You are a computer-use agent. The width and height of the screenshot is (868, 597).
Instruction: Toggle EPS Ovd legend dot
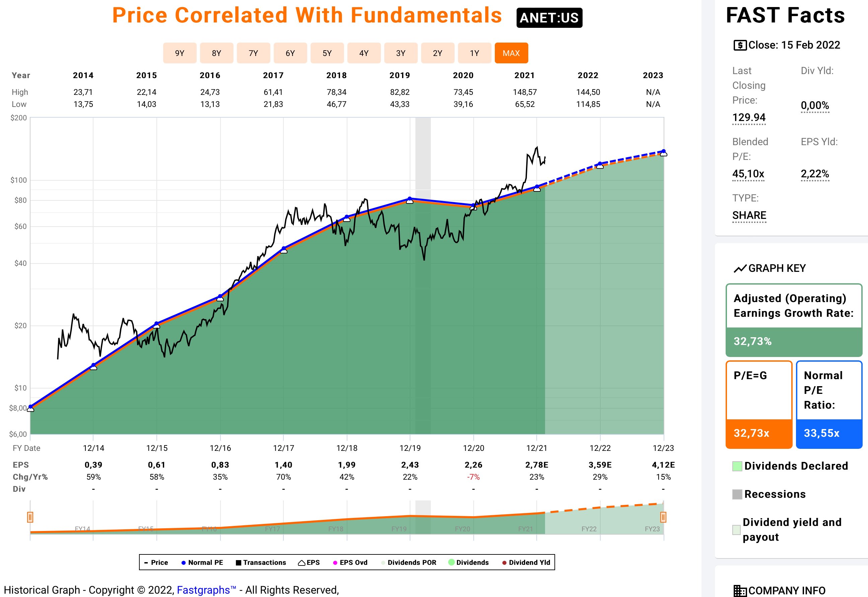(335, 562)
